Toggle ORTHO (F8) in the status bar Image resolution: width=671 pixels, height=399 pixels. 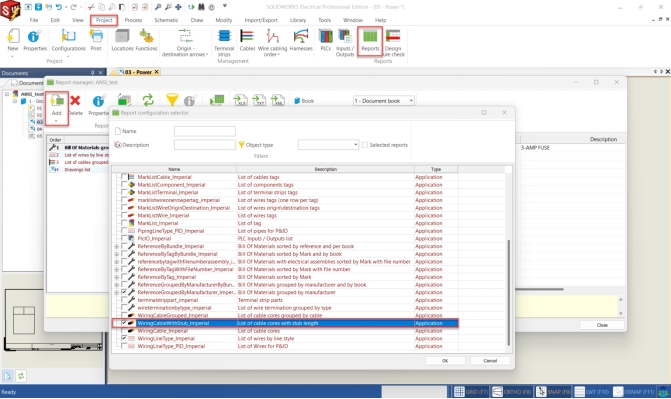[511, 392]
